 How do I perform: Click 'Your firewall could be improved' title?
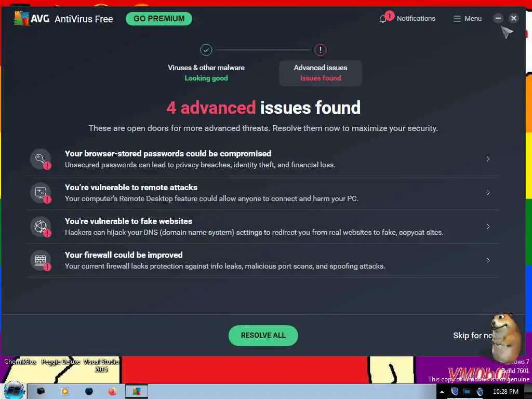[x=124, y=255]
